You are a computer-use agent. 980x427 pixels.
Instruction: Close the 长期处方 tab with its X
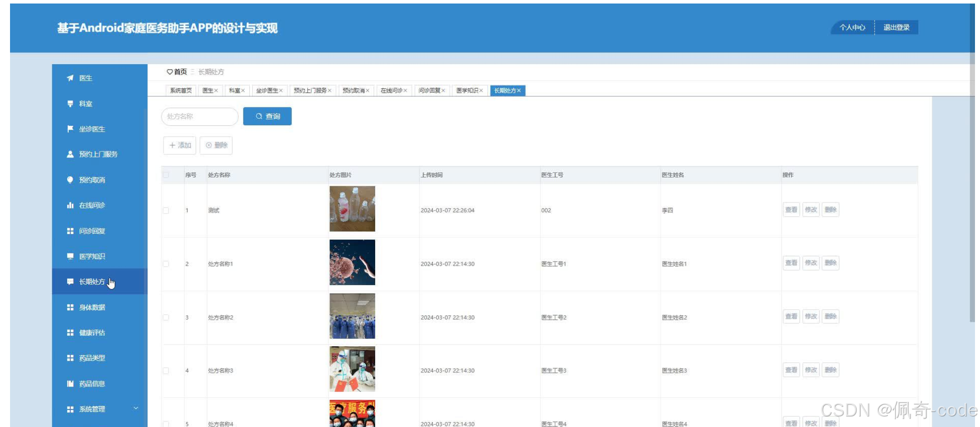tap(519, 91)
